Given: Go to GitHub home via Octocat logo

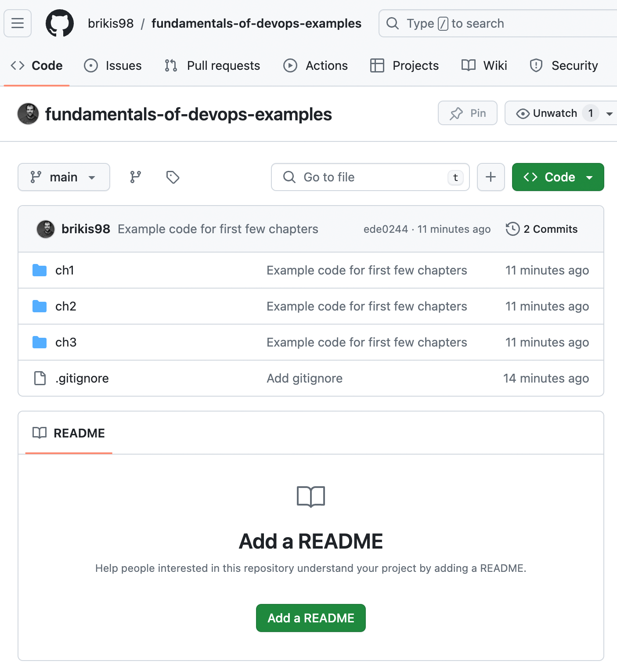Looking at the screenshot, I should [60, 23].
